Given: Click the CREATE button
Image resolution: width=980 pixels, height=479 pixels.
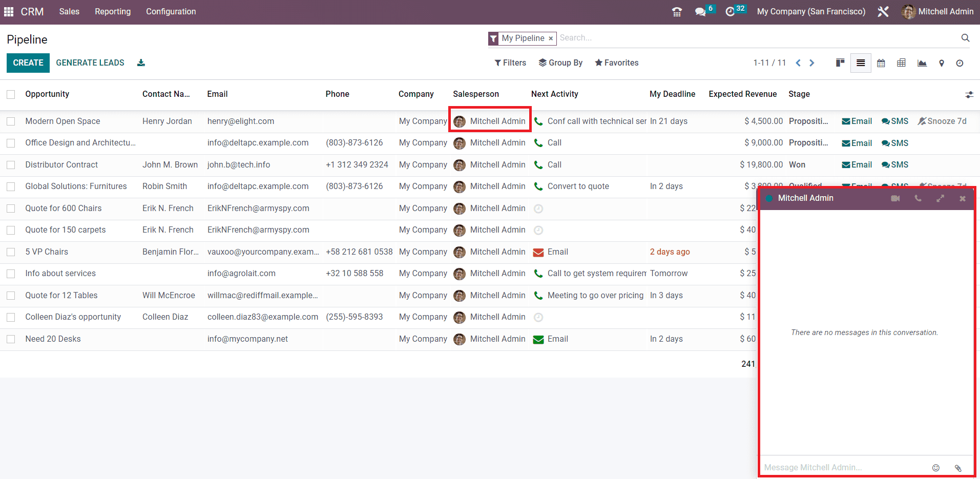Looking at the screenshot, I should 28,63.
